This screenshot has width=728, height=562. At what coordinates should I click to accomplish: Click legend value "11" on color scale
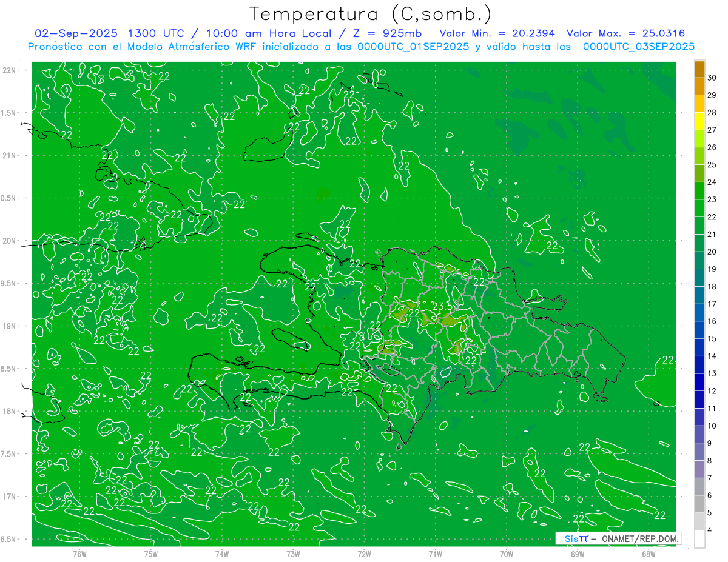pos(712,408)
